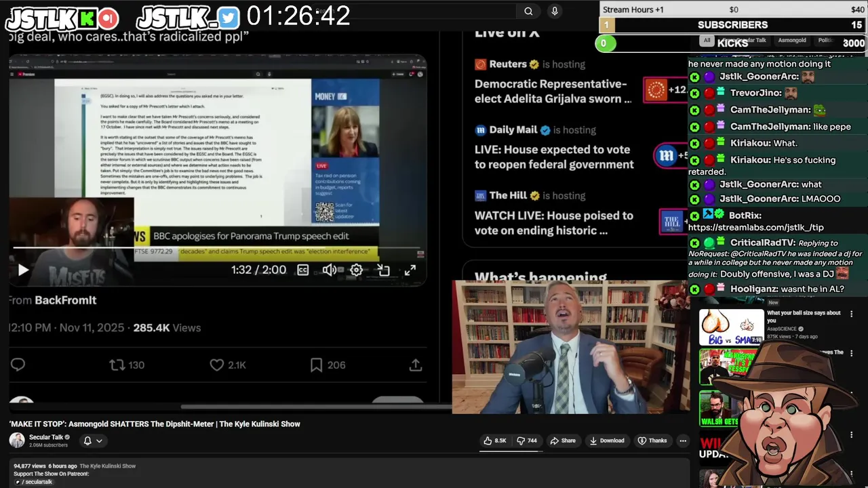Like the YouTube video with 8.5K likes
Image resolution: width=868 pixels, height=488 pixels.
coord(494,441)
